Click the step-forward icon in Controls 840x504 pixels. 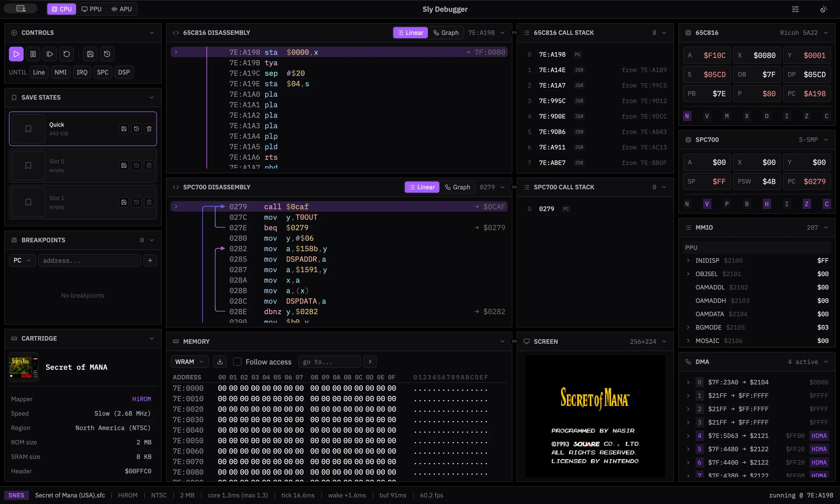click(x=50, y=54)
